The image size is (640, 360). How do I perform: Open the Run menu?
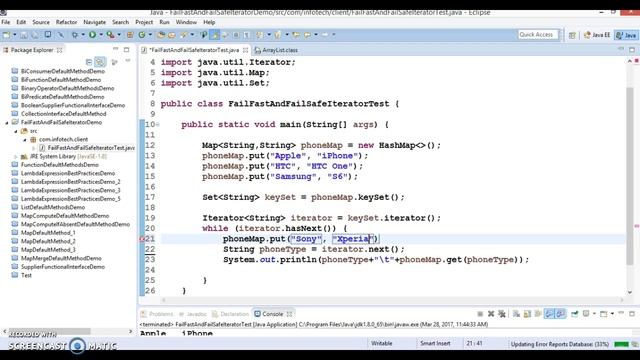click(164, 22)
